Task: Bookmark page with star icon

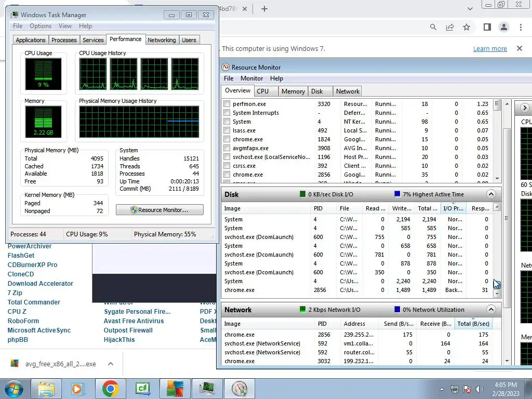Action: point(467,27)
